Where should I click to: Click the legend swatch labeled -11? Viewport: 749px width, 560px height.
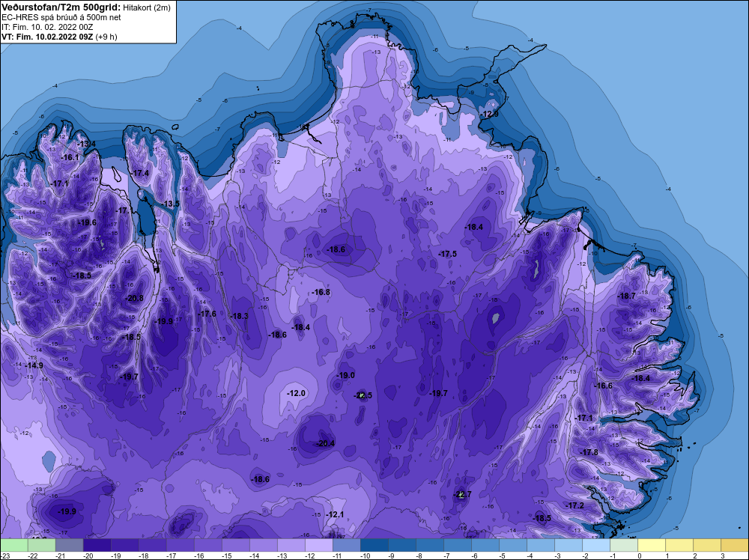coord(346,545)
